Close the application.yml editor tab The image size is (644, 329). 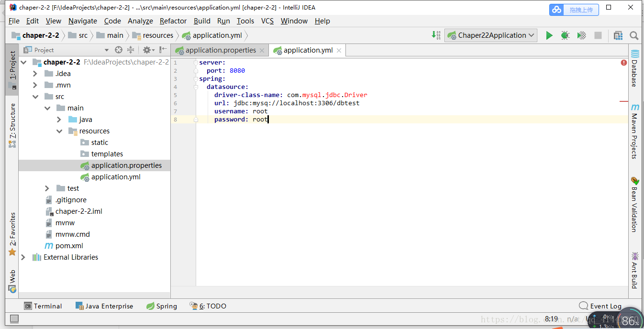(339, 50)
